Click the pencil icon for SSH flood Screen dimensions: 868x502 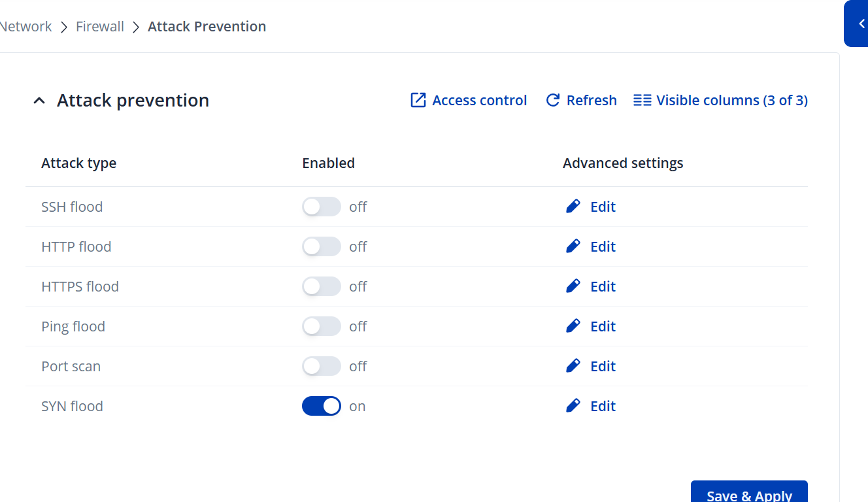573,207
